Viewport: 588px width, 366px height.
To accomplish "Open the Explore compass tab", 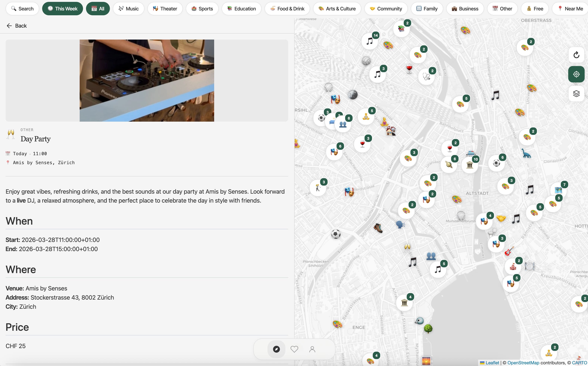I will (x=276, y=349).
